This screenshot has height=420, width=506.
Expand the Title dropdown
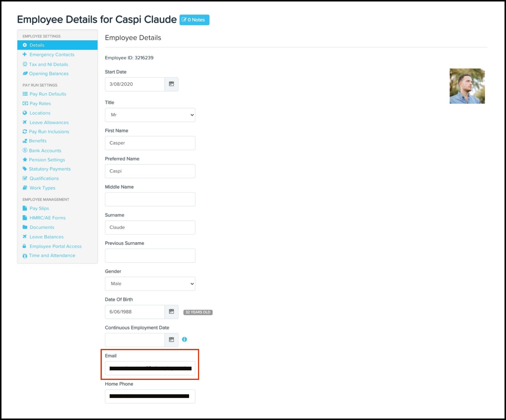coord(150,115)
